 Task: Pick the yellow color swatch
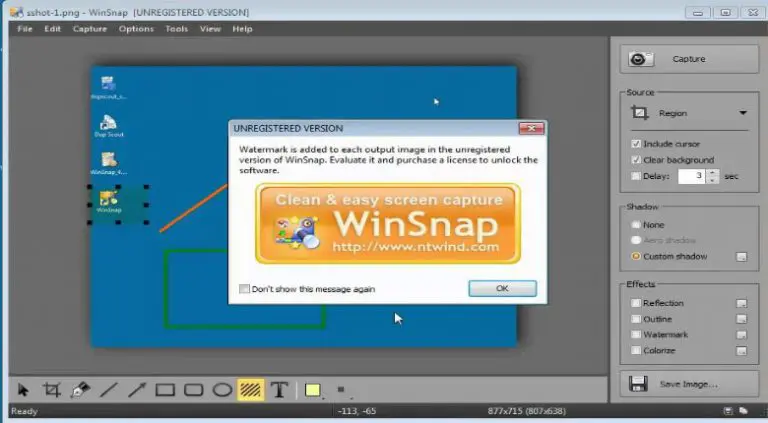click(x=312, y=390)
